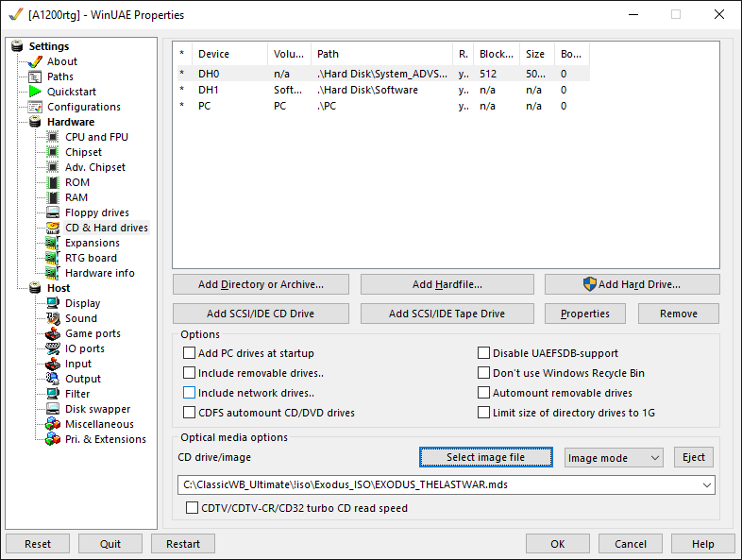Click the Output icon in Host section

(53, 379)
